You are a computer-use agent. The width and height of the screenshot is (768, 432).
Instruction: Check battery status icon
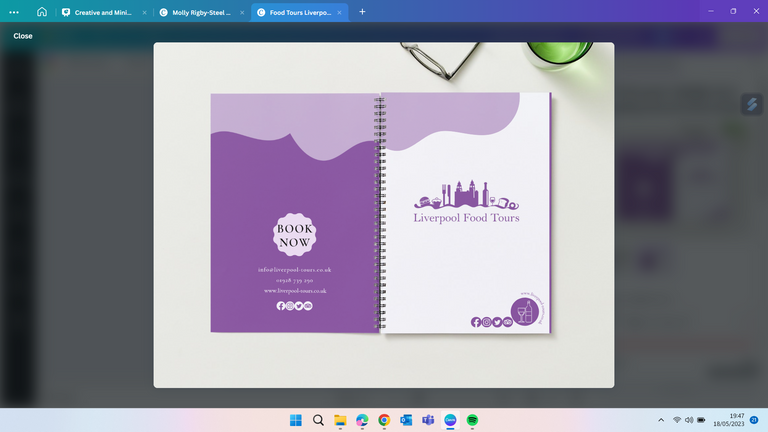point(701,420)
